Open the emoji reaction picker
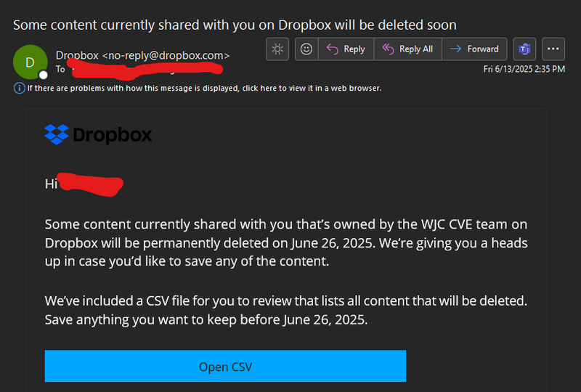Image resolution: width=581 pixels, height=392 pixels. point(306,49)
